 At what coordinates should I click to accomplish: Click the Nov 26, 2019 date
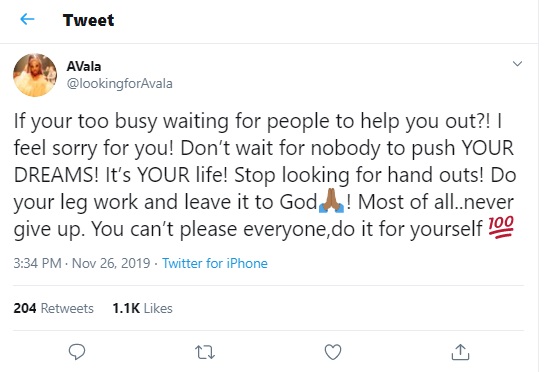[111, 263]
